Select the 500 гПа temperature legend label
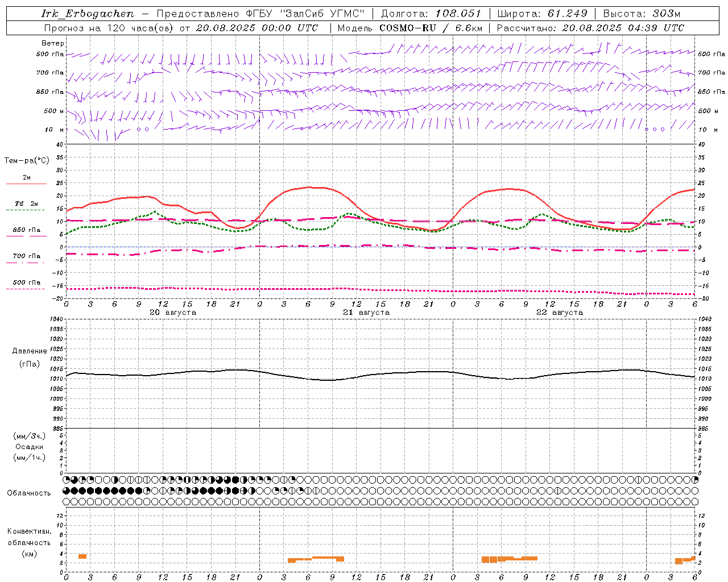The image size is (728, 582). tap(26, 282)
